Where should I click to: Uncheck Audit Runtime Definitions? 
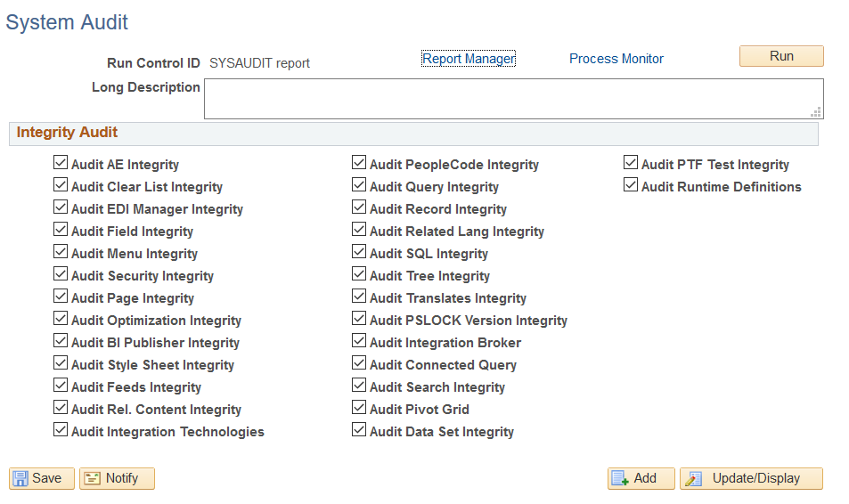click(x=631, y=185)
